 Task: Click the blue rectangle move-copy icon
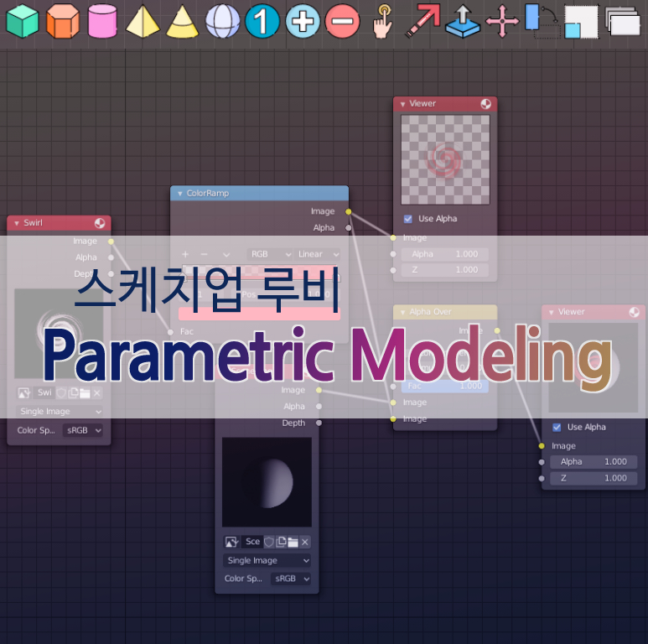pyautogui.click(x=542, y=22)
